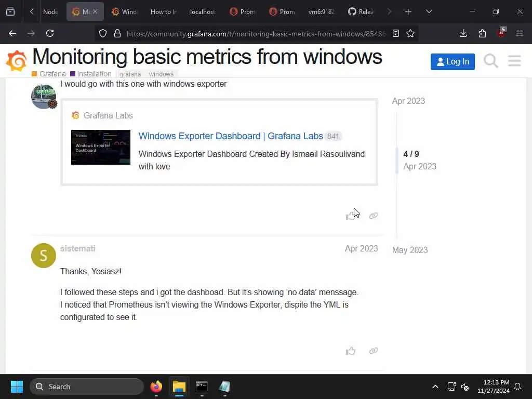View site security lock info
The image size is (532, 399).
(117, 33)
